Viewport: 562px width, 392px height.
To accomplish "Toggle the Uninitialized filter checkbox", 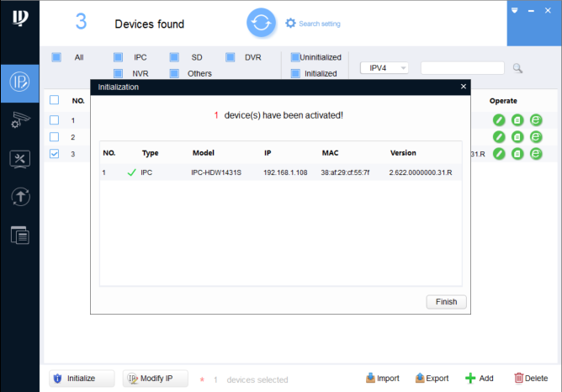I will [295, 57].
